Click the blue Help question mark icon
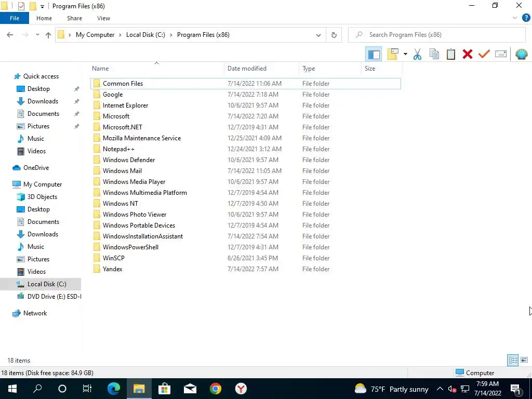This screenshot has width=532, height=399. coord(526,18)
